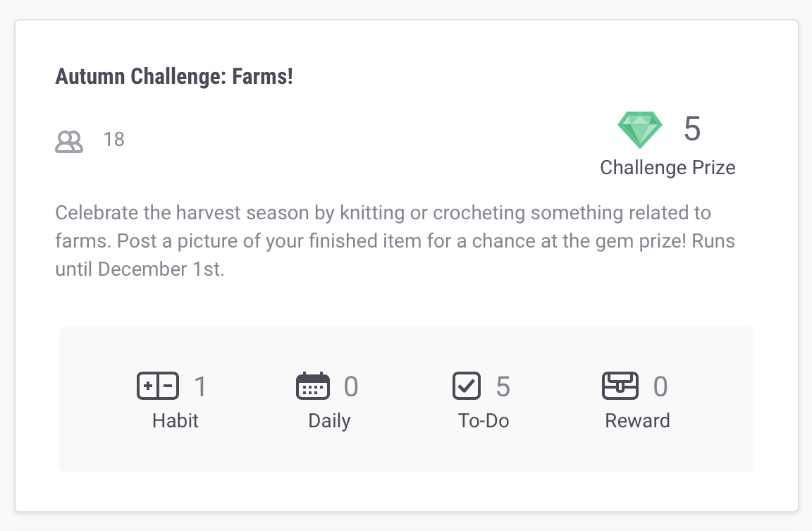This screenshot has height=531, width=812.
Task: Click the 'until December 1st.' description line
Action: pyautogui.click(x=140, y=269)
